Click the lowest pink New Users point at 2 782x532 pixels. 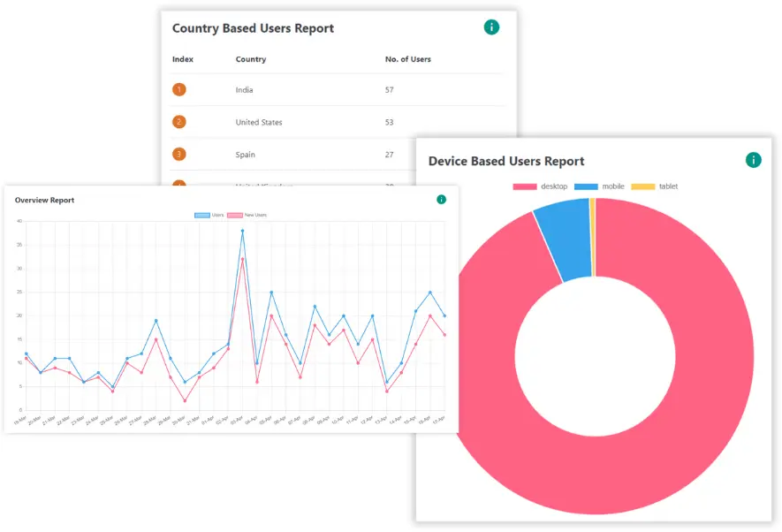185,401
